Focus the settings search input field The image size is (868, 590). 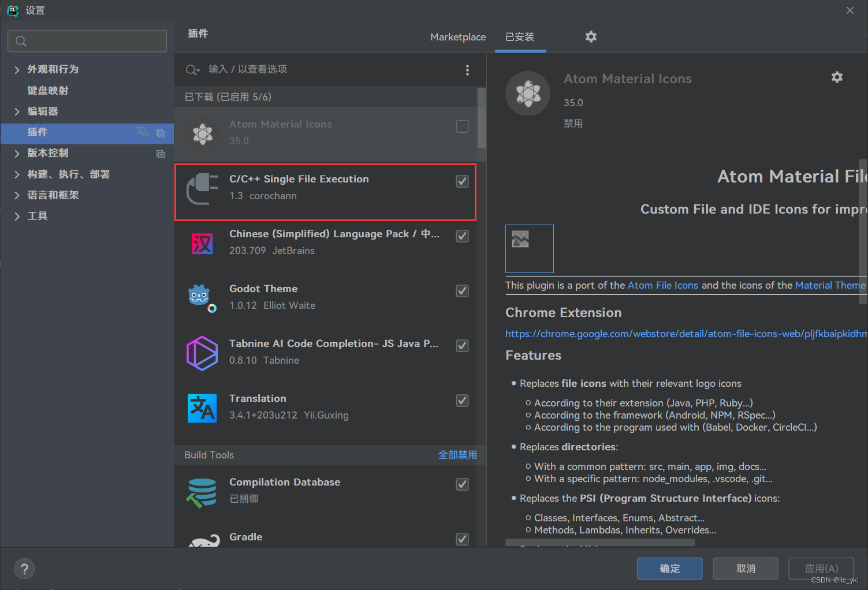pos(87,41)
